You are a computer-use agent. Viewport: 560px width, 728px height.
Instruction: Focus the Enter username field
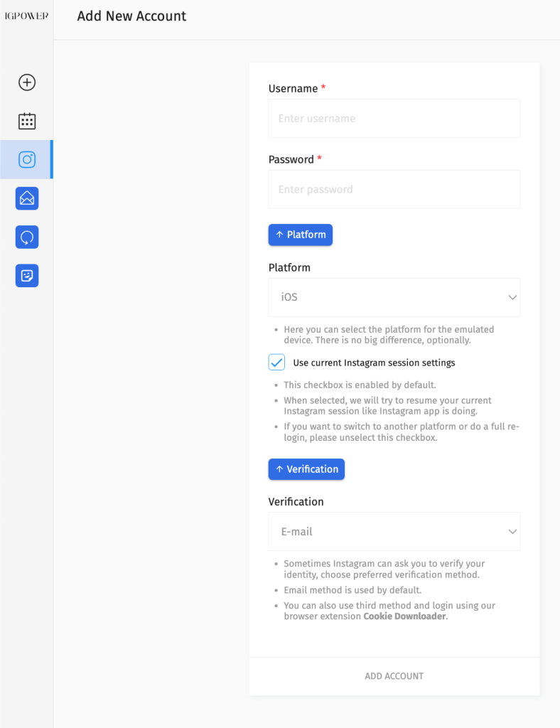tap(394, 119)
